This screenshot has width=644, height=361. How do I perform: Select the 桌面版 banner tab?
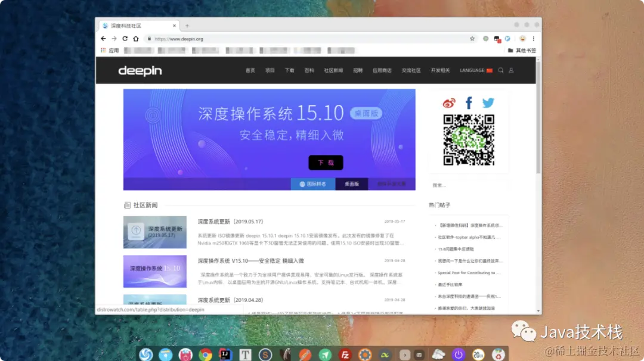[x=352, y=184]
